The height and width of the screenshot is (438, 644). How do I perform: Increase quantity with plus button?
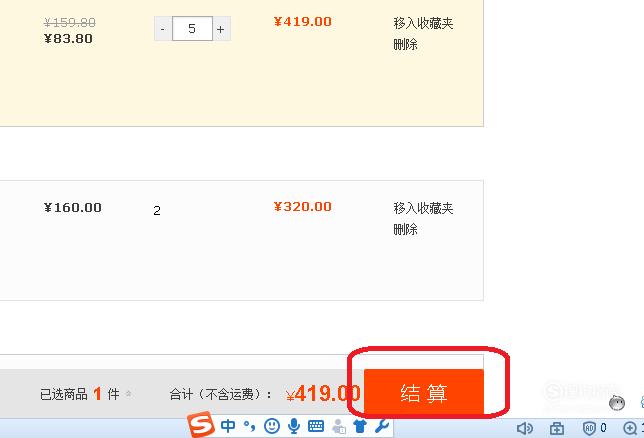pos(221,29)
